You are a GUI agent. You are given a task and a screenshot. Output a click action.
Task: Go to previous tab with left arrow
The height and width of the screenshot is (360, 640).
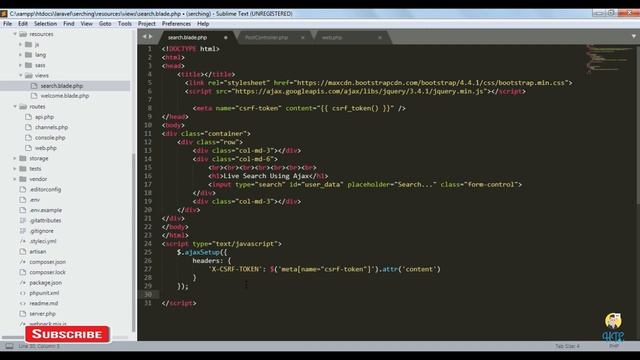tap(144, 37)
